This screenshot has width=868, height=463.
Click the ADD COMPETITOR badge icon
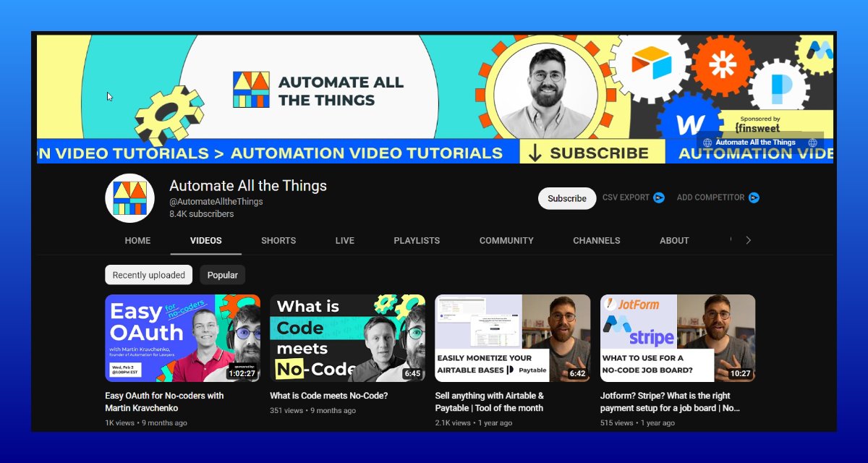click(x=754, y=197)
